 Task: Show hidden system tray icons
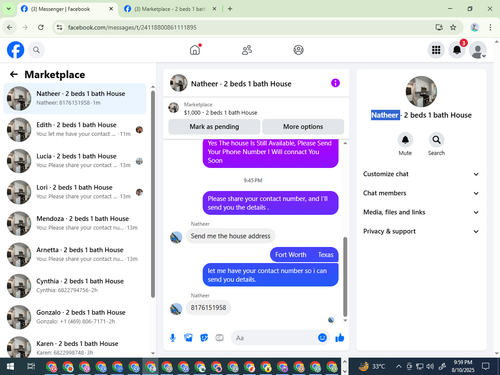(398, 367)
